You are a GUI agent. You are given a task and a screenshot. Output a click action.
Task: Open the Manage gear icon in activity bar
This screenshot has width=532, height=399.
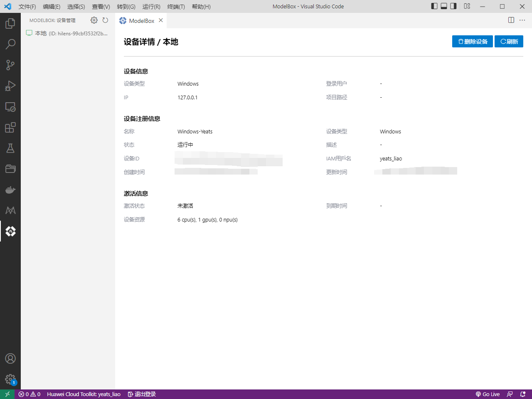coord(10,379)
